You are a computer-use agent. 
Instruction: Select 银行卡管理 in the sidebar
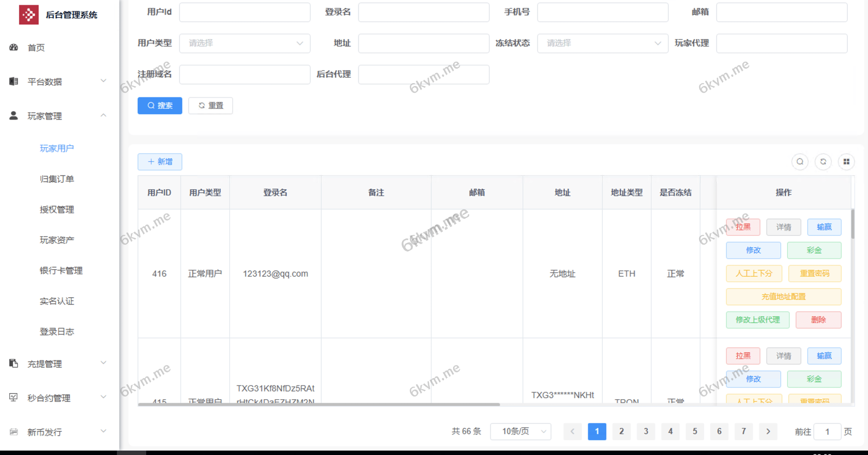click(61, 270)
